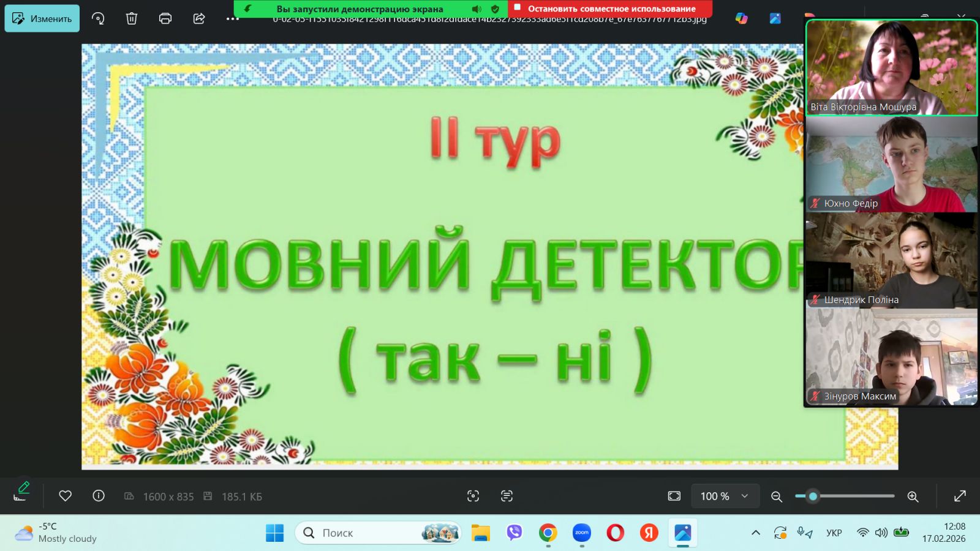The height and width of the screenshot is (551, 980).
Task: Open the share icon in toolbar
Action: click(x=199, y=18)
